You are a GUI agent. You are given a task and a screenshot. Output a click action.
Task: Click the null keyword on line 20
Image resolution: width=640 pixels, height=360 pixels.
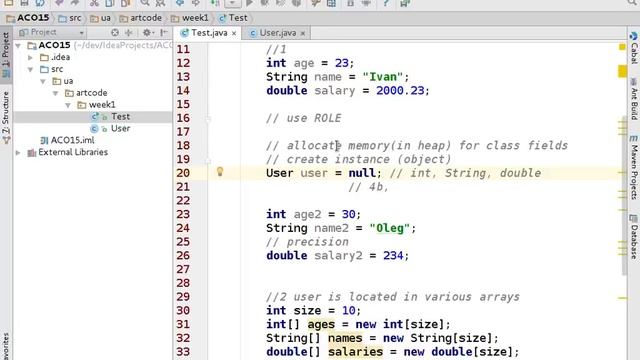362,173
